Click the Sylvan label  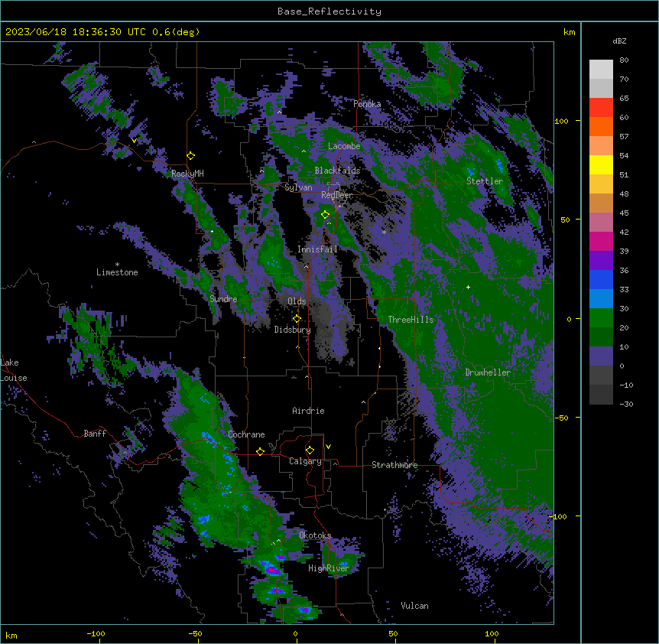tap(298, 187)
